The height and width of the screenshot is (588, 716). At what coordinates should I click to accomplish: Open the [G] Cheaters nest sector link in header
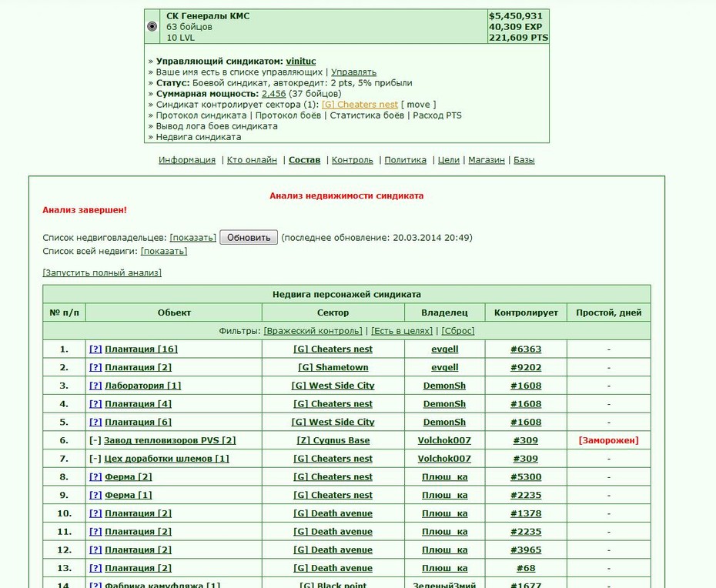tap(360, 105)
